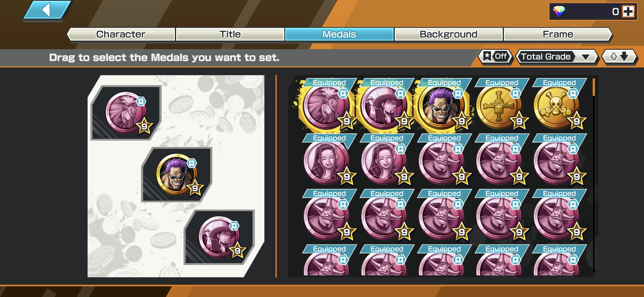Toggle ascending/descending sort order arrows

pyautogui.click(x=619, y=57)
